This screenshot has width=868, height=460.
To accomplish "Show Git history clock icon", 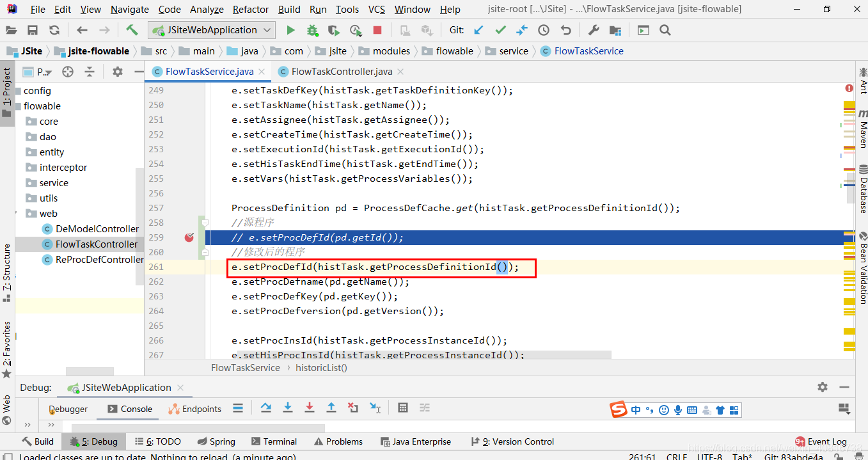I will [544, 30].
